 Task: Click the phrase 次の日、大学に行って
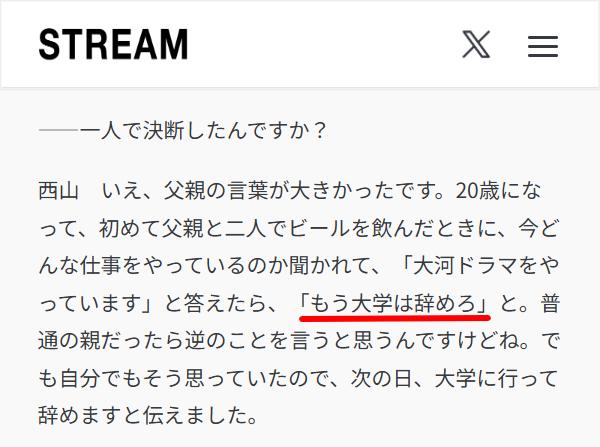point(454,378)
